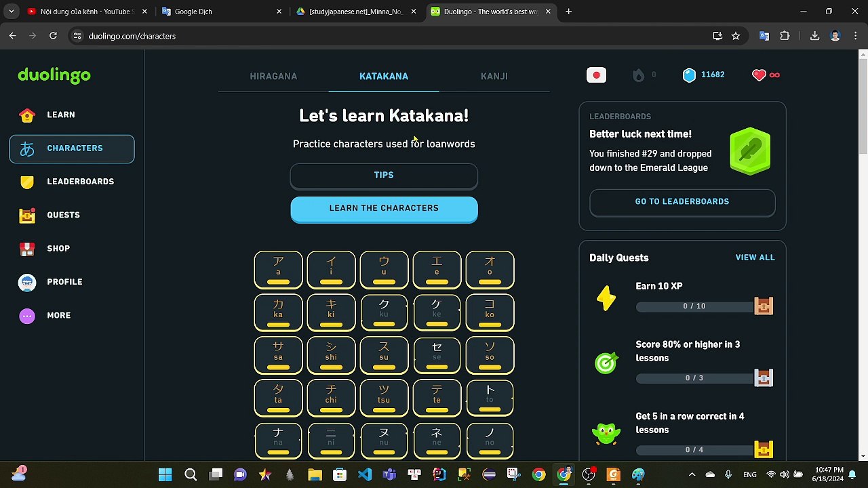Open the Tips button
868x488 pixels.
384,176
